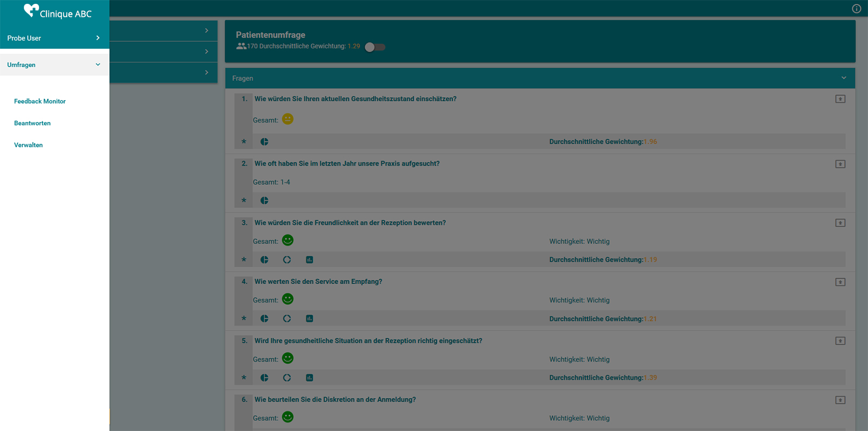The height and width of the screenshot is (431, 868).
Task: Click the upload icon beside question 2
Action: coord(840,164)
